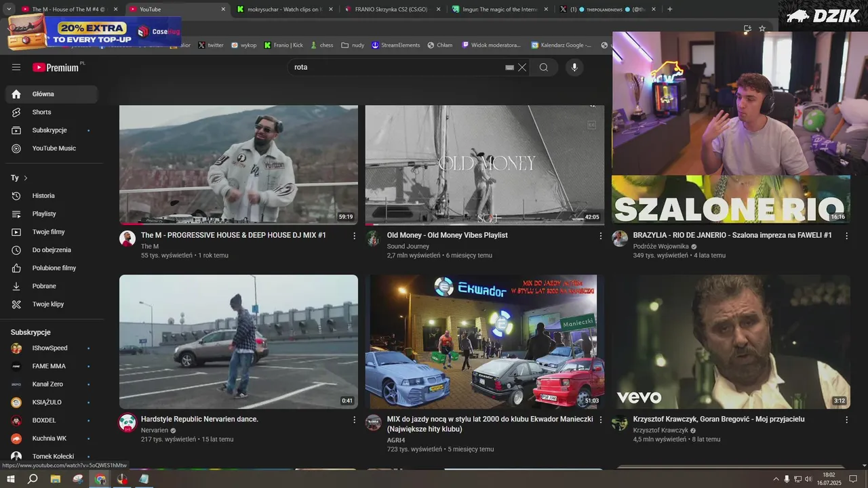The width and height of the screenshot is (868, 488).
Task: Open the hamburger guide menu
Action: pyautogui.click(x=16, y=67)
